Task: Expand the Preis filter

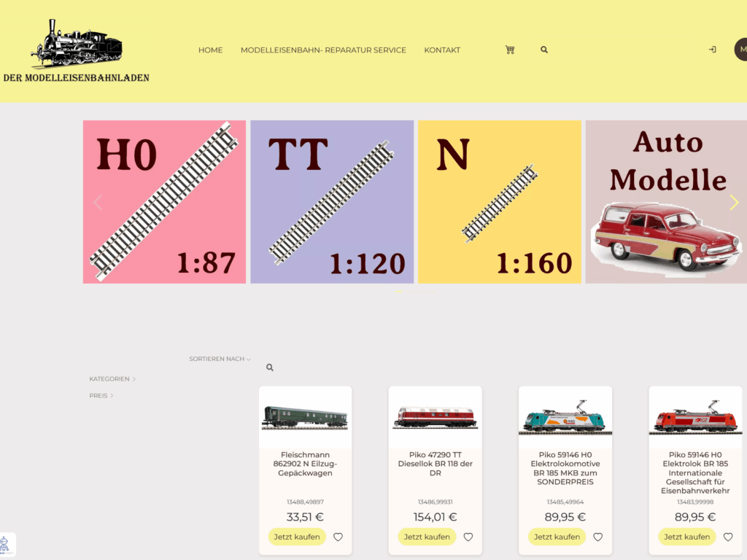Action: 101,396
